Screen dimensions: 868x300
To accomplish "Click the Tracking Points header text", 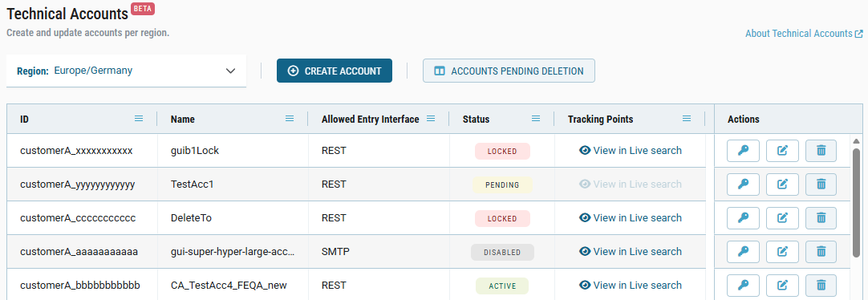I will [x=600, y=119].
